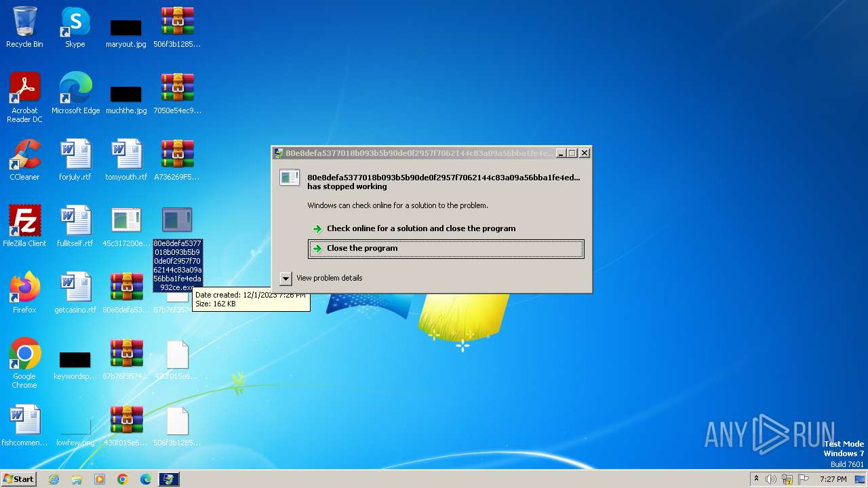This screenshot has width=868, height=488.
Task: Open the Start menu
Action: pos(18,479)
